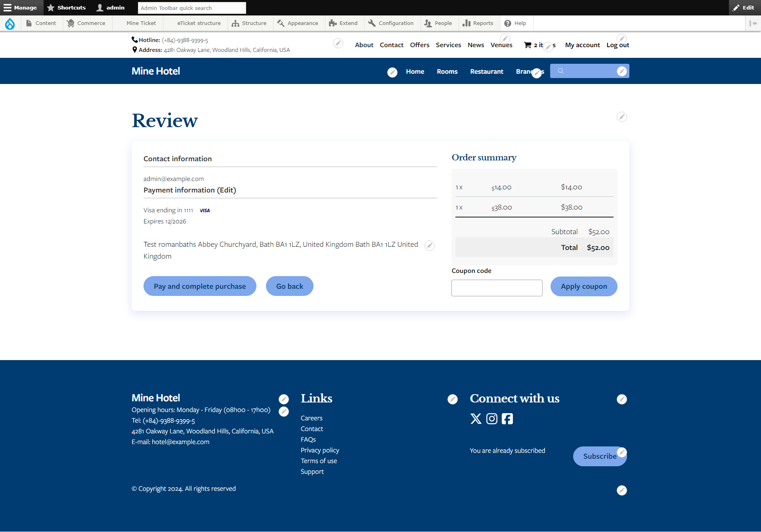This screenshot has width=761, height=532.
Task: Click the edit pencil icon near Review heading
Action: tap(621, 117)
